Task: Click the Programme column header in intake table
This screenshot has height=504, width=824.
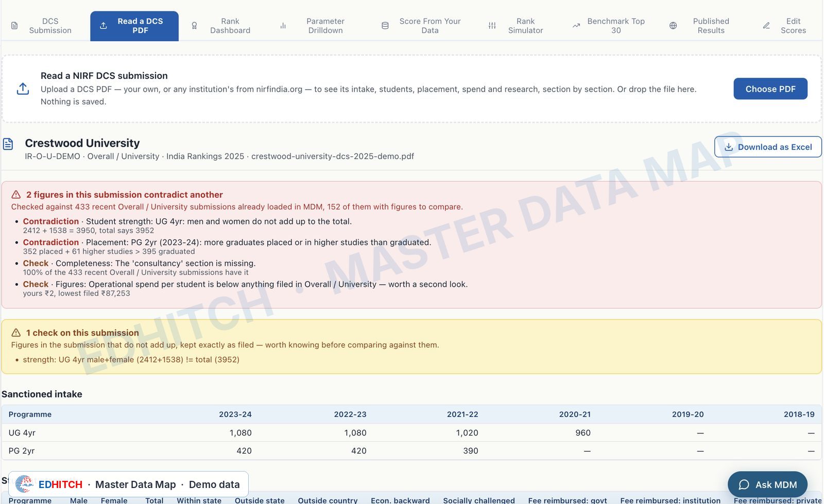Action: [30, 414]
